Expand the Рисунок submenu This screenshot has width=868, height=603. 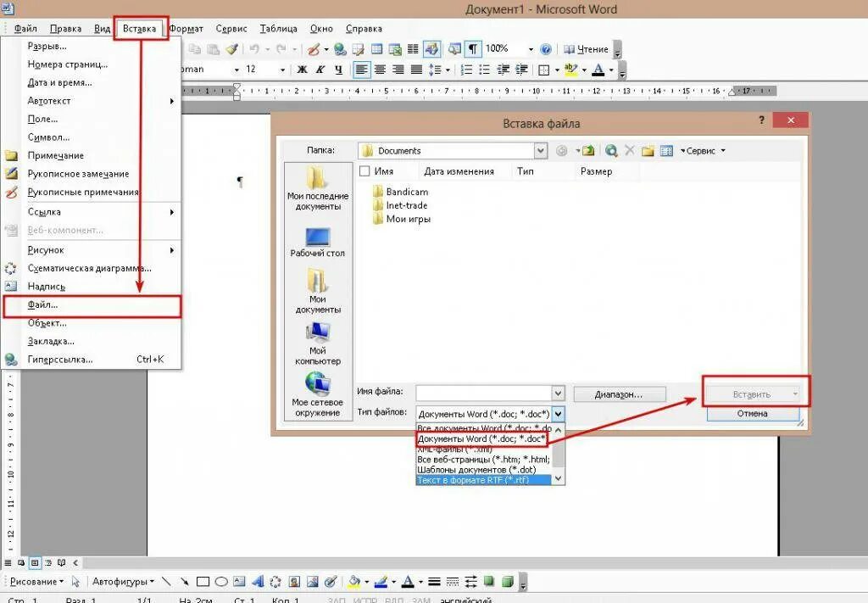[x=92, y=249]
